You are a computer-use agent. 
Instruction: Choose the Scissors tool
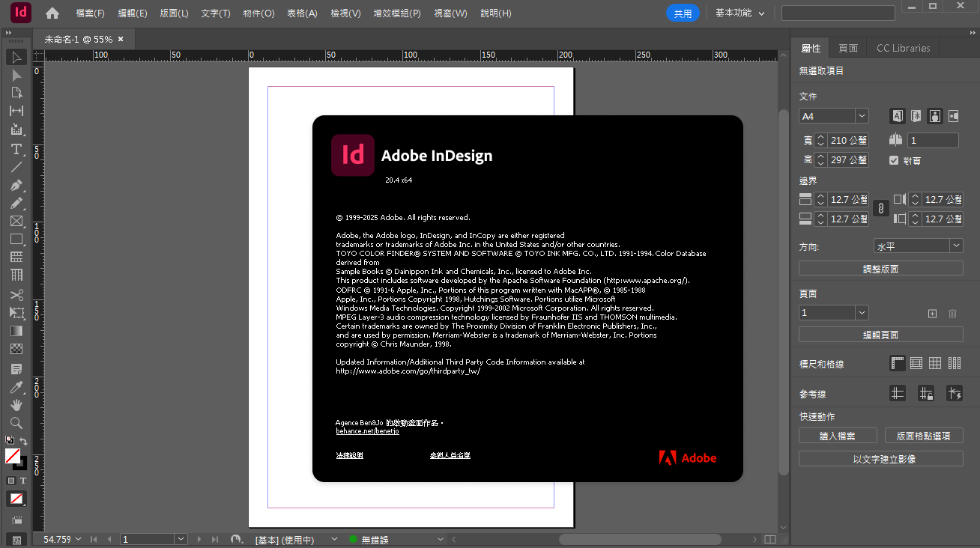(16, 295)
